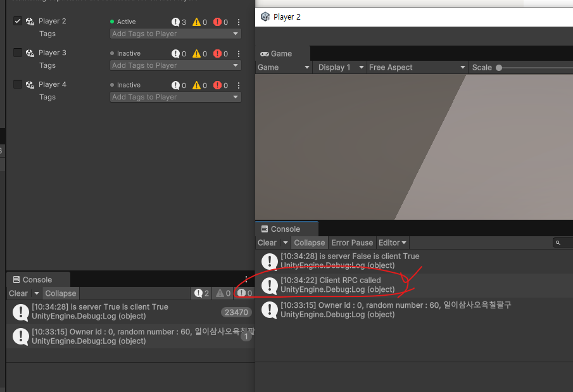Toggle Collapse in Player 2 console

click(x=310, y=243)
